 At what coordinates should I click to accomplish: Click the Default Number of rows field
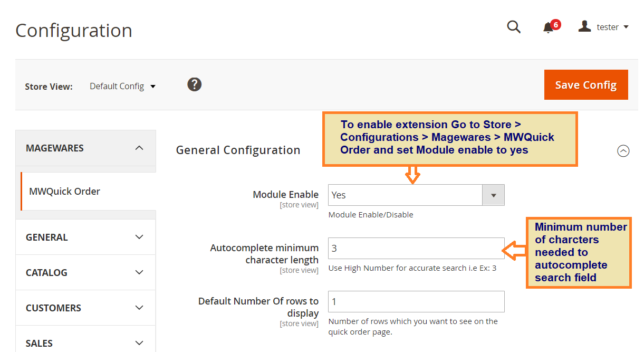[416, 301]
